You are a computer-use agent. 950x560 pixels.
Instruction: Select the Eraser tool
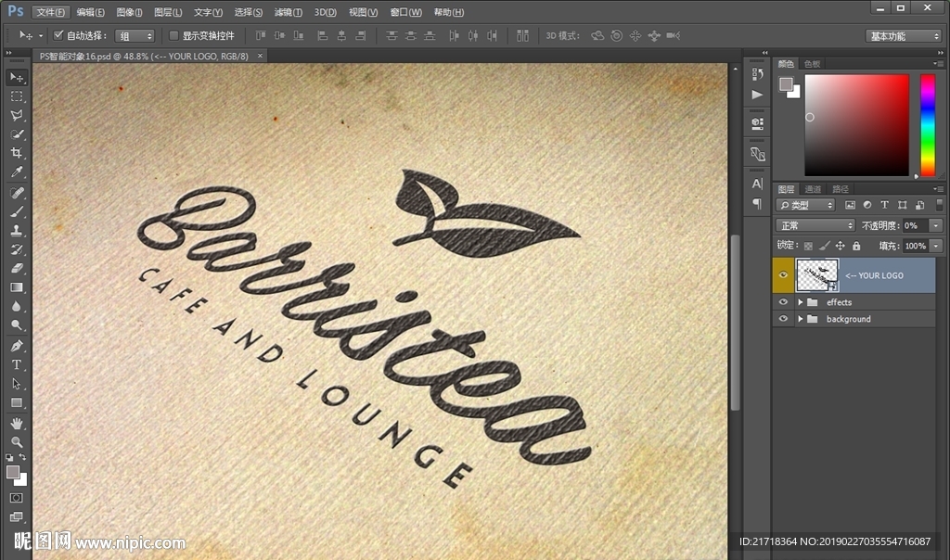click(17, 268)
